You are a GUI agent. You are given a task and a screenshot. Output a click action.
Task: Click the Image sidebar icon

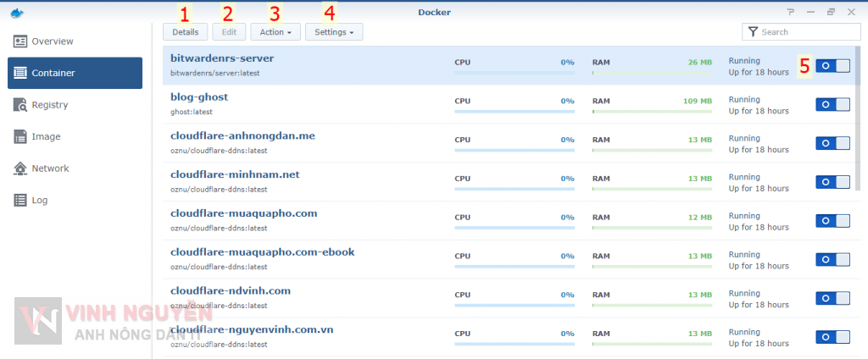[x=20, y=136]
